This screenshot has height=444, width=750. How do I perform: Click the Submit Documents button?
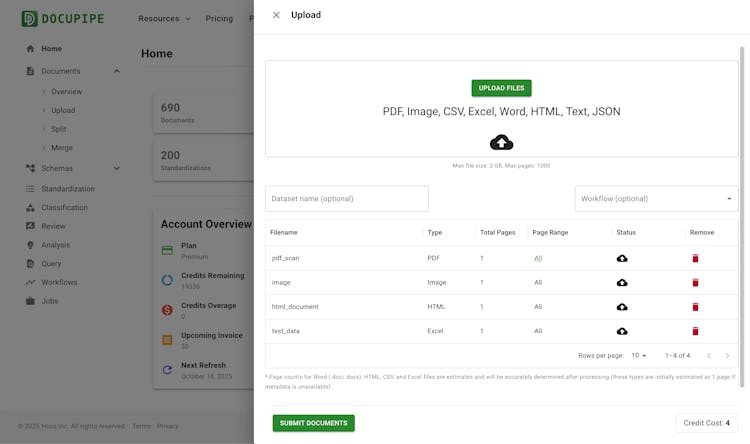313,423
